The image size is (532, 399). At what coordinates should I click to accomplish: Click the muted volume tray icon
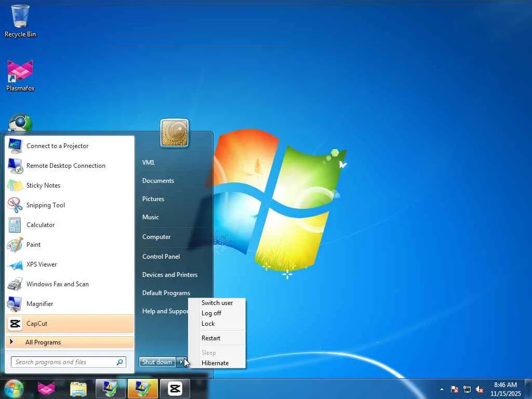pos(480,389)
